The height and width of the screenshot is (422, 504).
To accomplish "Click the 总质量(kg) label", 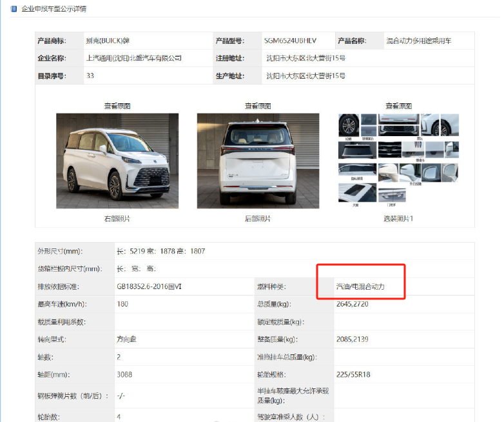I will pyautogui.click(x=274, y=304).
